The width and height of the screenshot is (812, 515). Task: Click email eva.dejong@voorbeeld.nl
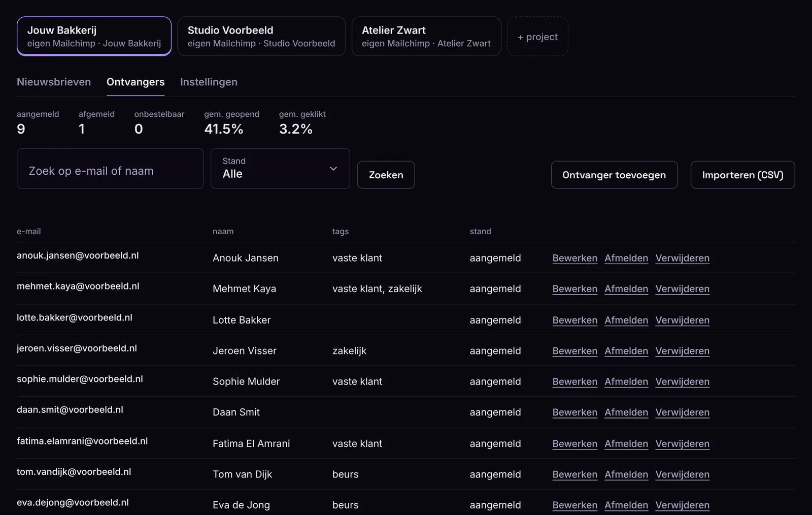73,502
